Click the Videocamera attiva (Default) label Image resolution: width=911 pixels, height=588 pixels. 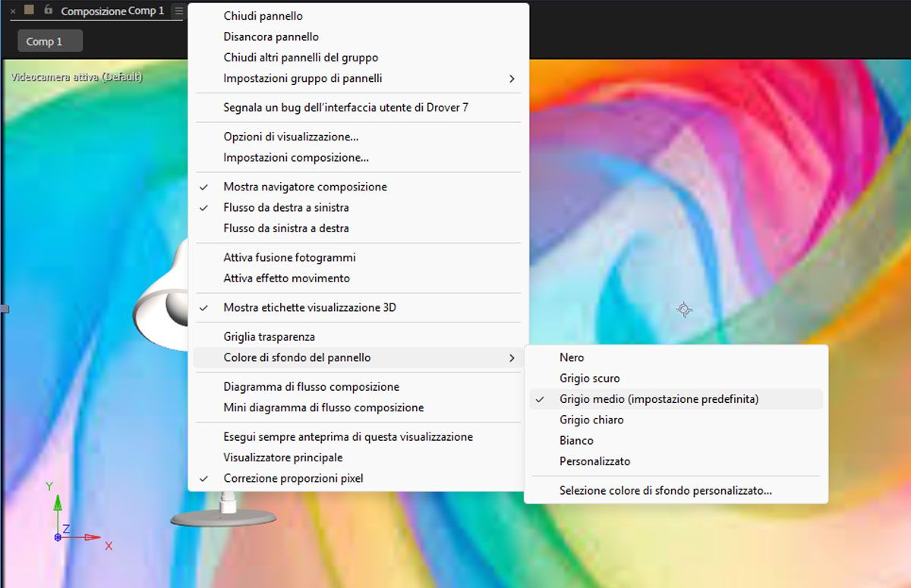(77, 77)
